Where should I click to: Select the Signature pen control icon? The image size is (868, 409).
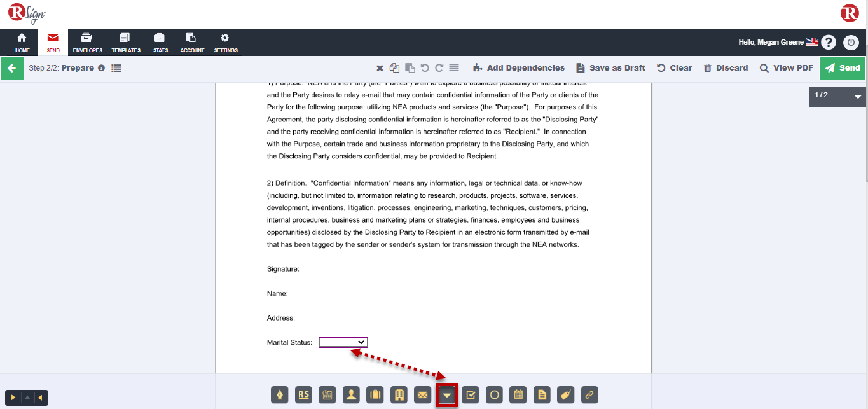click(x=280, y=395)
